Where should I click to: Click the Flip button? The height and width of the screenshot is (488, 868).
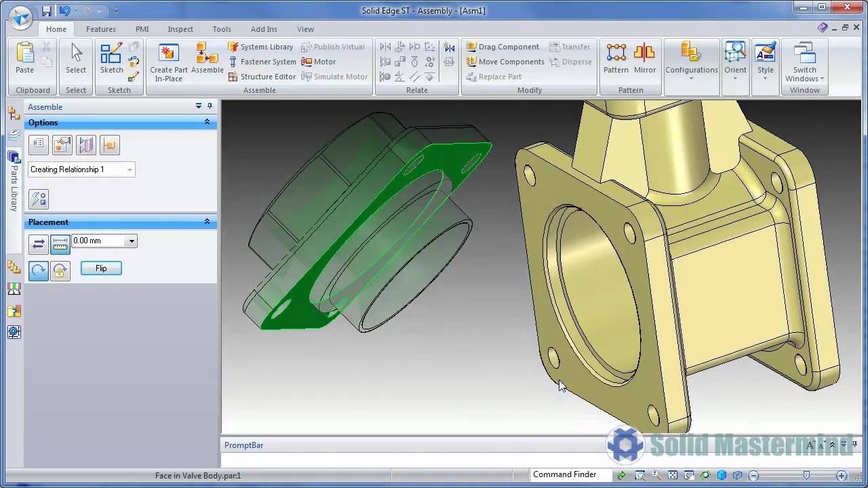[x=101, y=268]
